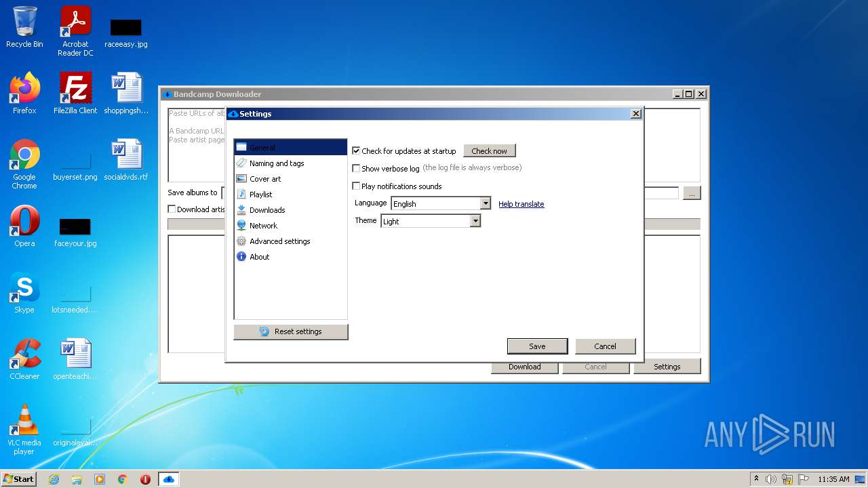Viewport: 868px width, 488px height.
Task: Launch CCleaner desktop icon
Action: 24,359
